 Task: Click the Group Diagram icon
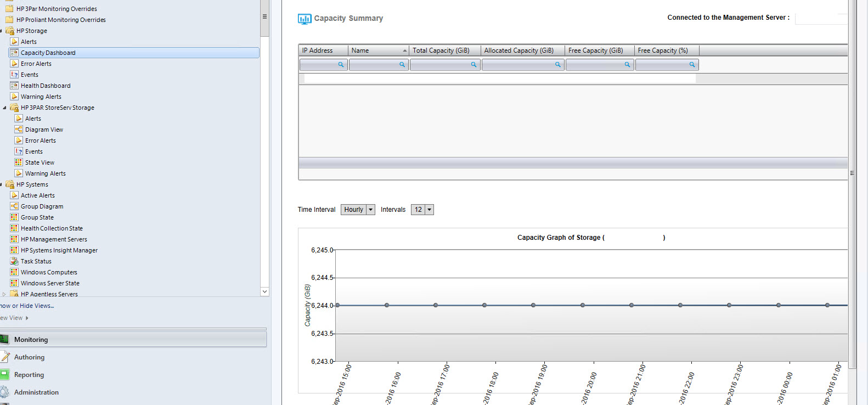[14, 206]
